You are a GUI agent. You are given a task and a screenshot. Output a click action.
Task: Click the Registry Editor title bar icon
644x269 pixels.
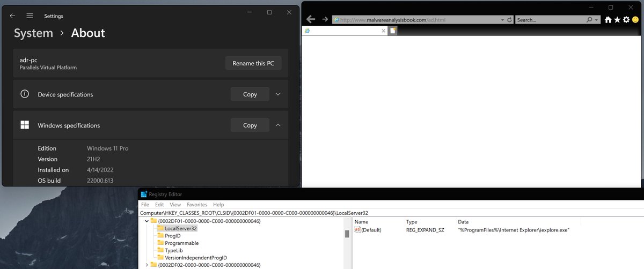[x=144, y=195]
